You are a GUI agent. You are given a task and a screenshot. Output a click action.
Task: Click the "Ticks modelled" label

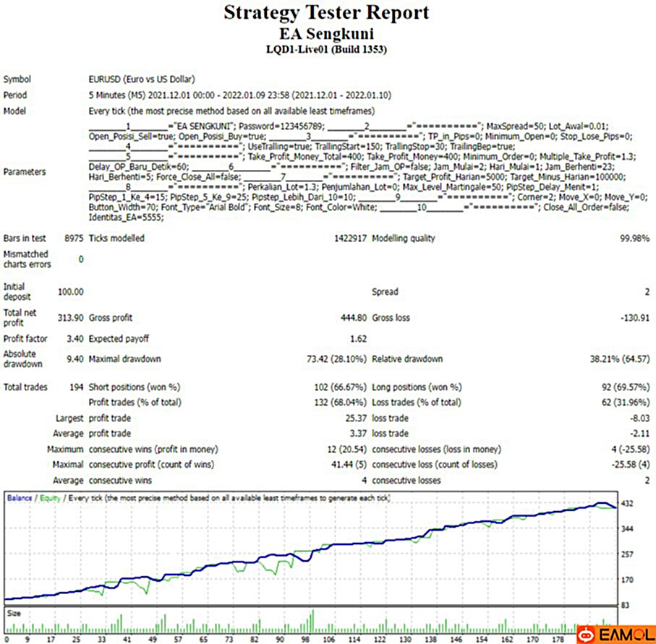116,238
